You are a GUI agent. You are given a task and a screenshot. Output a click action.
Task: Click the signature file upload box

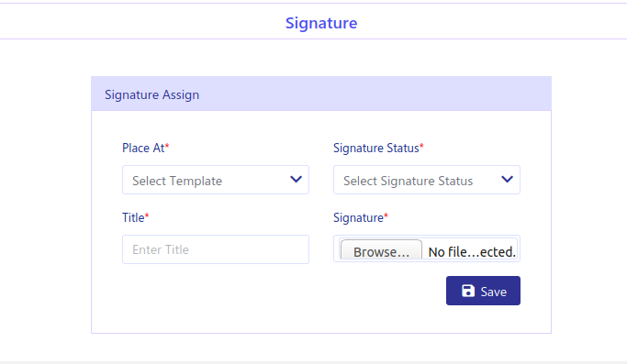tap(427, 248)
